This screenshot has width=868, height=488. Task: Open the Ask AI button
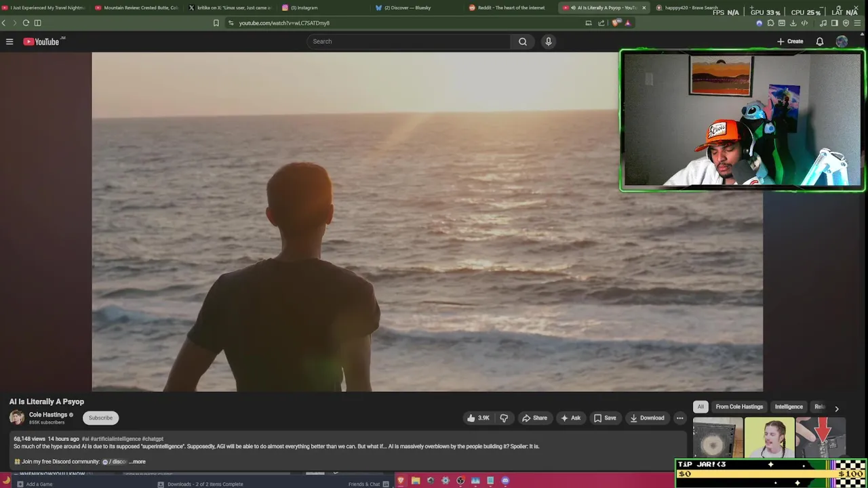tap(570, 418)
